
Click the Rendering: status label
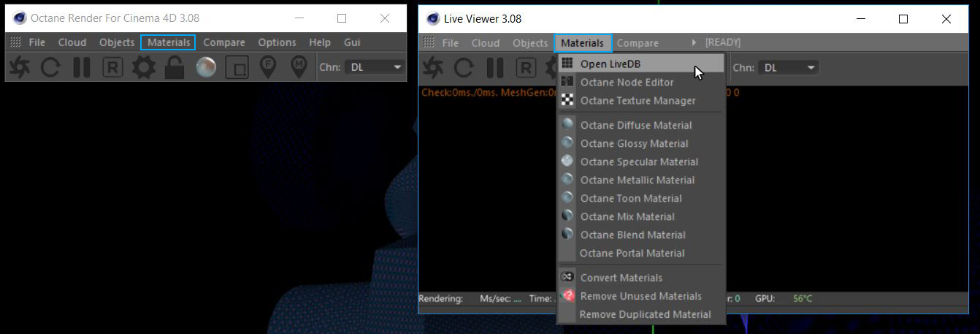point(440,298)
